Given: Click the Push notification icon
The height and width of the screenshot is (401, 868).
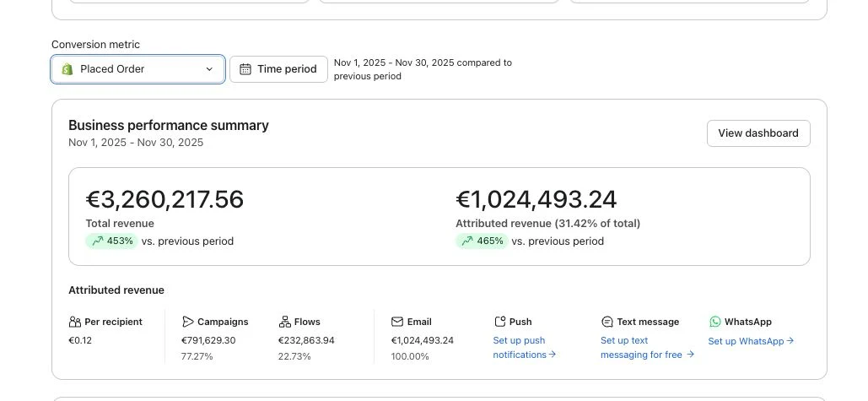Looking at the screenshot, I should pos(500,322).
